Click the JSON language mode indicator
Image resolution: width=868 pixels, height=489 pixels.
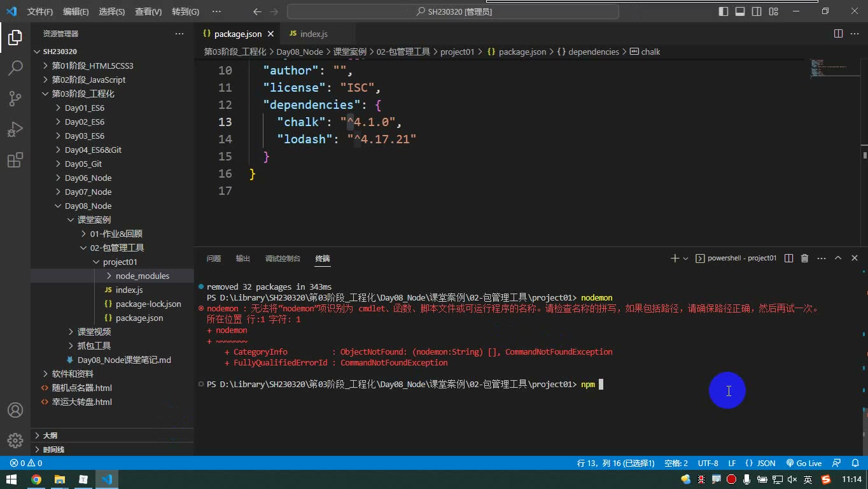coord(760,463)
